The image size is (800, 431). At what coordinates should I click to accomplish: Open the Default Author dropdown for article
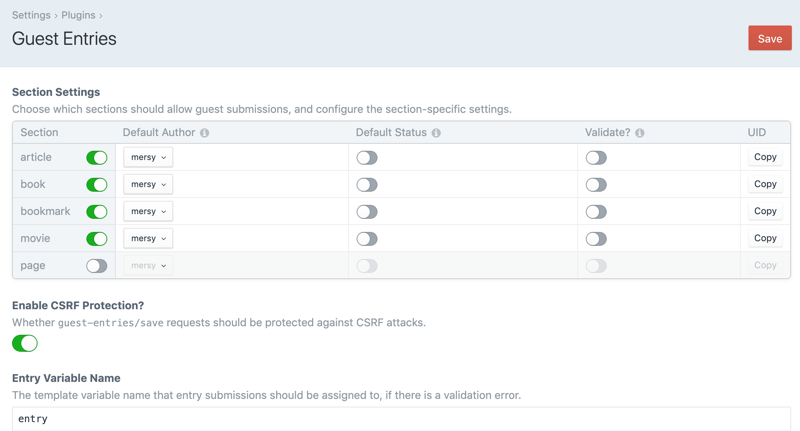point(148,157)
